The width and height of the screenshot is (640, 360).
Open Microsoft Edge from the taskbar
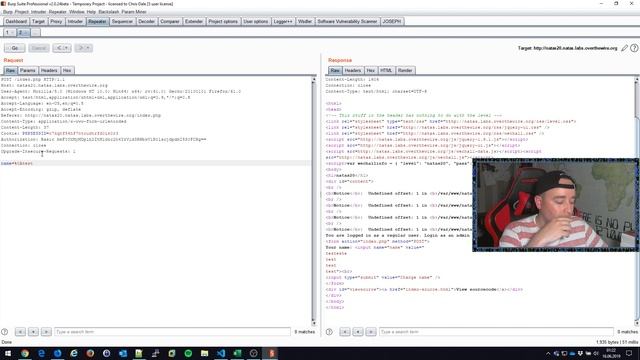click(41, 353)
